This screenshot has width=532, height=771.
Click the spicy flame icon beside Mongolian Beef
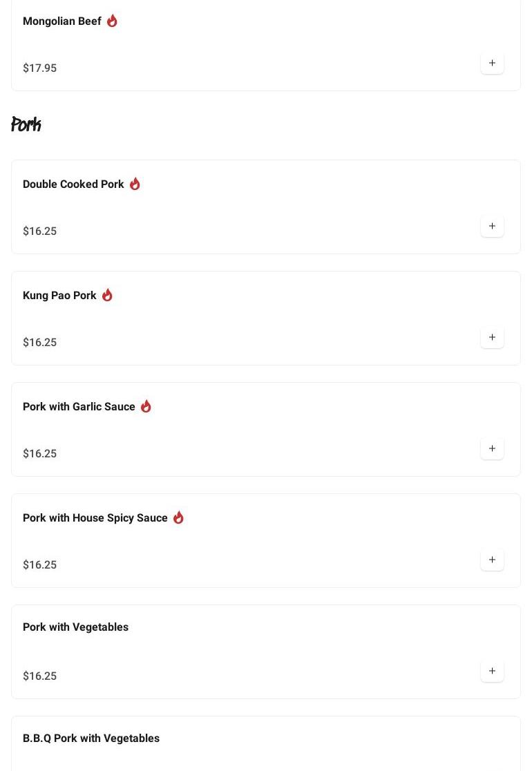pyautogui.click(x=112, y=21)
